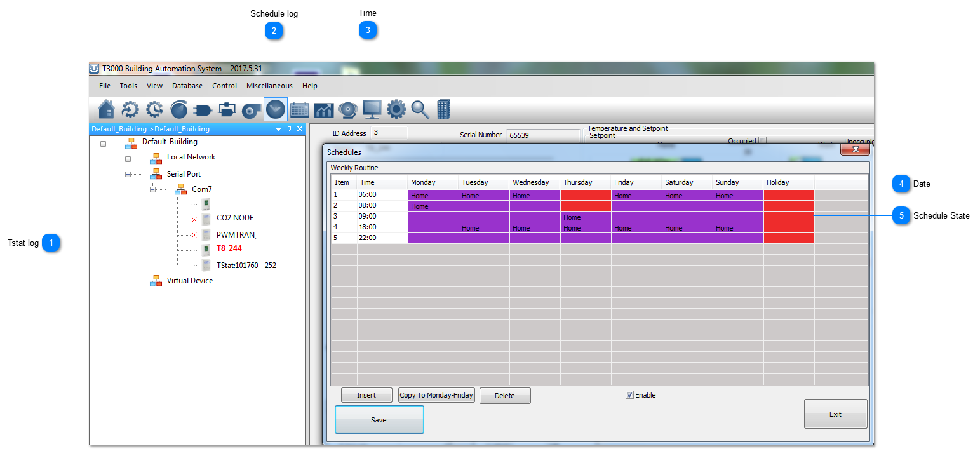Image resolution: width=980 pixels, height=451 pixels.
Task: Click the PWMTRAN device icon
Action: [206, 235]
